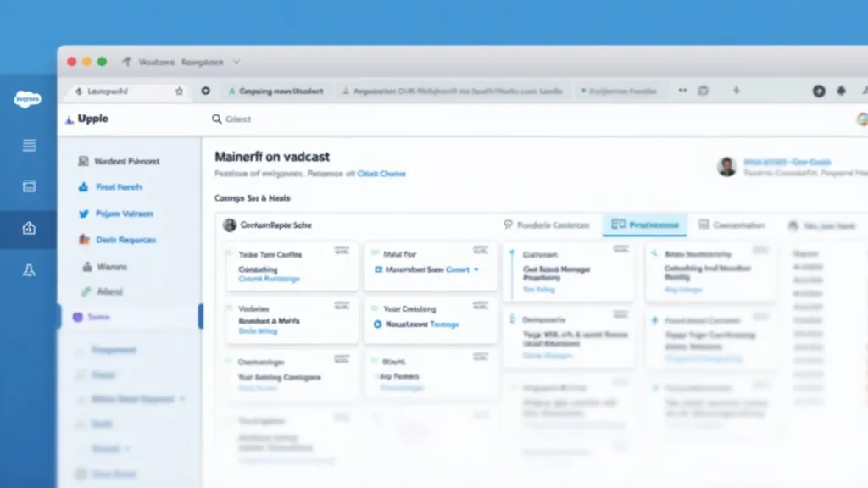Open the browser tab dropdown arrow near window controls
Screen dimensions: 868x488
[236, 62]
